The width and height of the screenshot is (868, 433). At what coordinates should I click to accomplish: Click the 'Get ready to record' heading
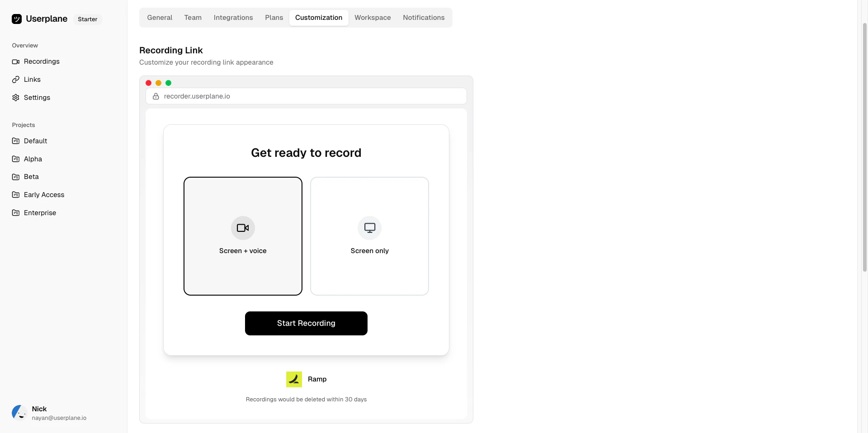point(306,153)
